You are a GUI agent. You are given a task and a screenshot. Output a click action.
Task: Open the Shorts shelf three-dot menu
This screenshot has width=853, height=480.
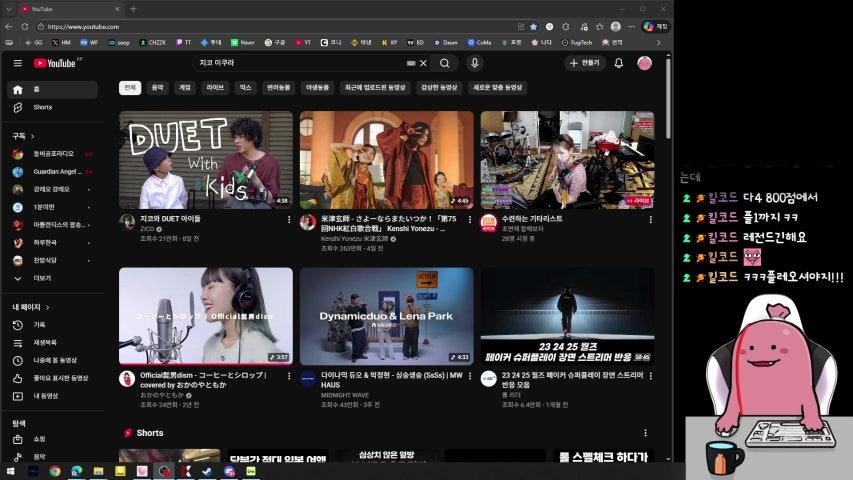pyautogui.click(x=645, y=433)
